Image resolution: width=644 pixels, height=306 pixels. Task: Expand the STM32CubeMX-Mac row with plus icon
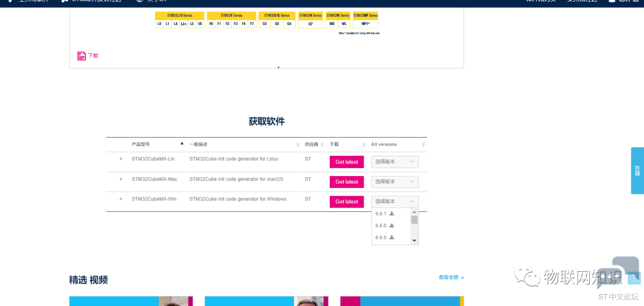[120, 179]
